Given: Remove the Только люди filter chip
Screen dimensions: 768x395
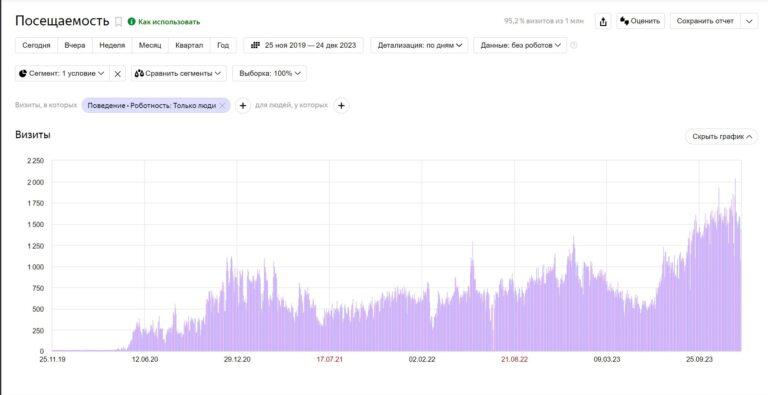Looking at the screenshot, I should (x=222, y=105).
